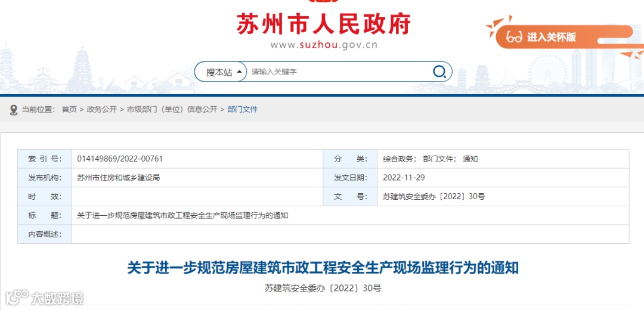Enter the 进入关怀版 accessibility mode
Image resolution: width=644 pixels, height=310 pixels.
(564, 38)
